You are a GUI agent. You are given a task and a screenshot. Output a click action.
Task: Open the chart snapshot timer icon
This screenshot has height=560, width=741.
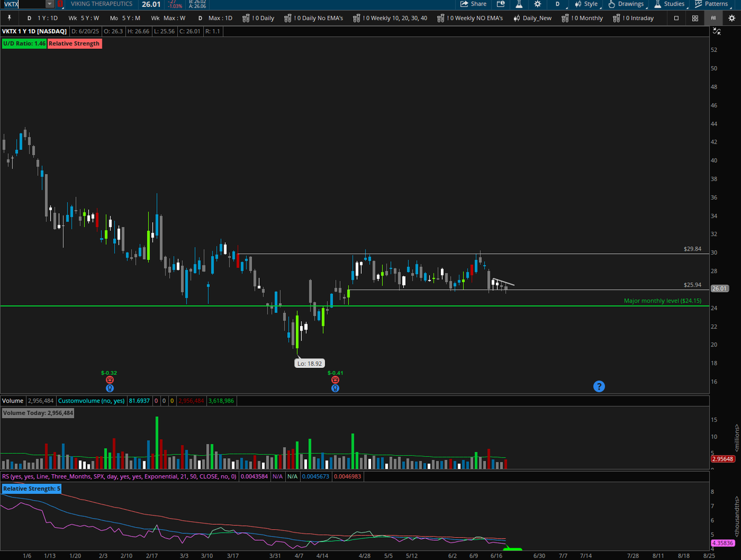pos(500,4)
